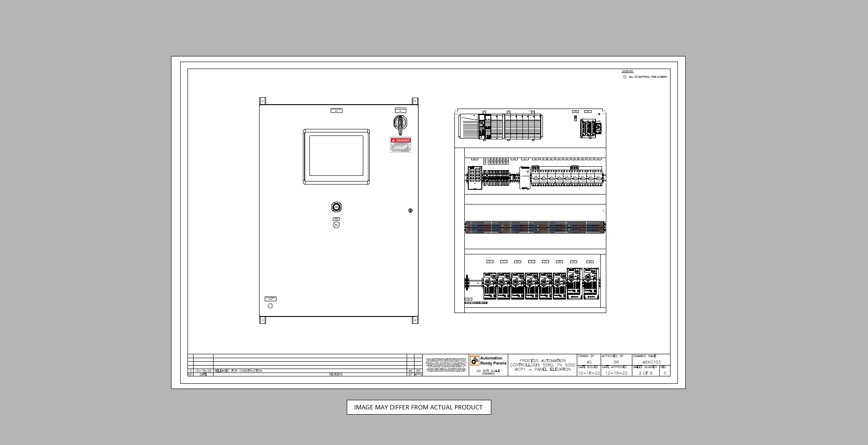Click the programming port at enclosure bottom-left
The width and height of the screenshot is (868, 445).
click(270, 306)
